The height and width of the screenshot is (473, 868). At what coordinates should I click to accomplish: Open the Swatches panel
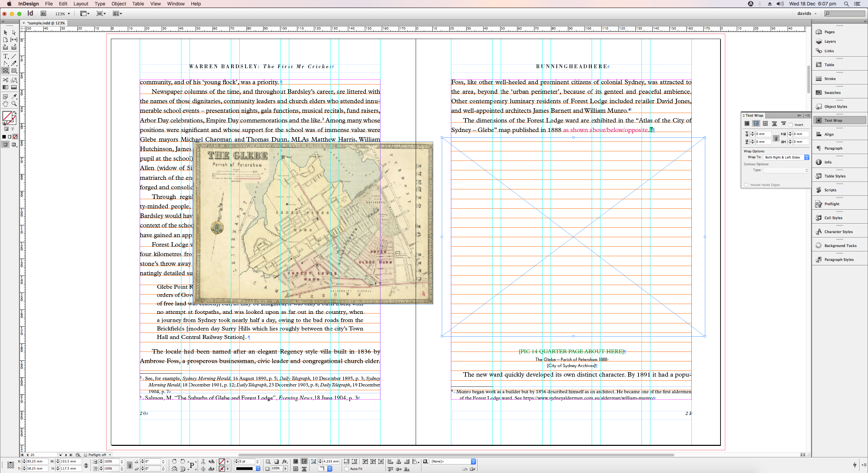pos(832,93)
